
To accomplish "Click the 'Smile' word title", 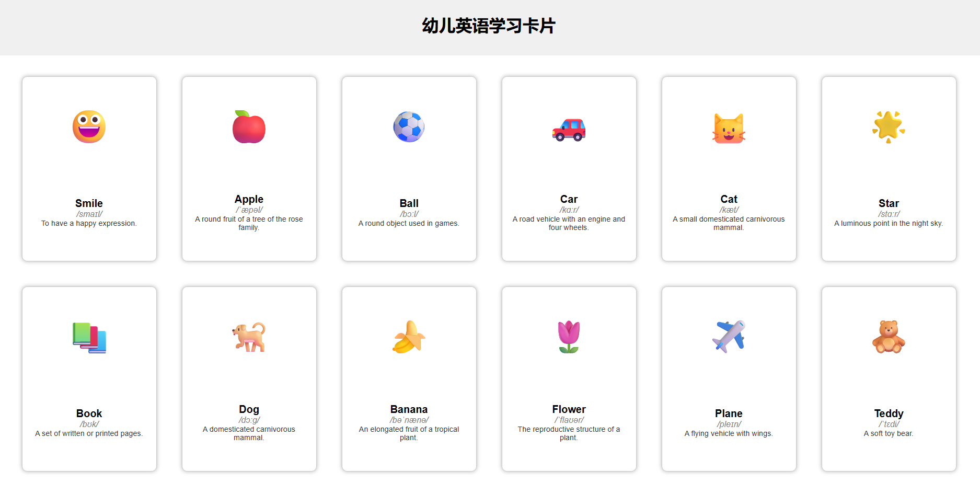I will pyautogui.click(x=89, y=203).
